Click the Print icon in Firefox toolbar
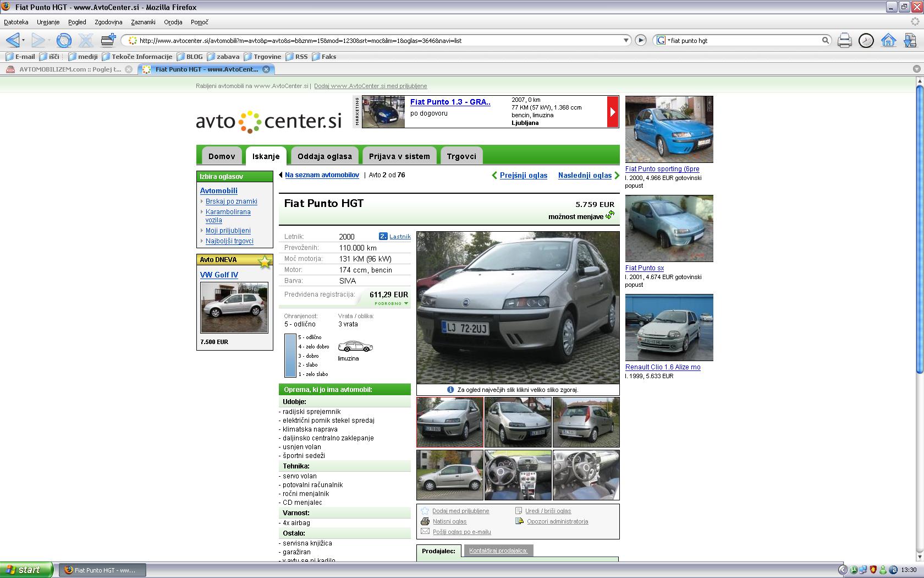Viewport: 924px width, 578px height. (x=844, y=40)
